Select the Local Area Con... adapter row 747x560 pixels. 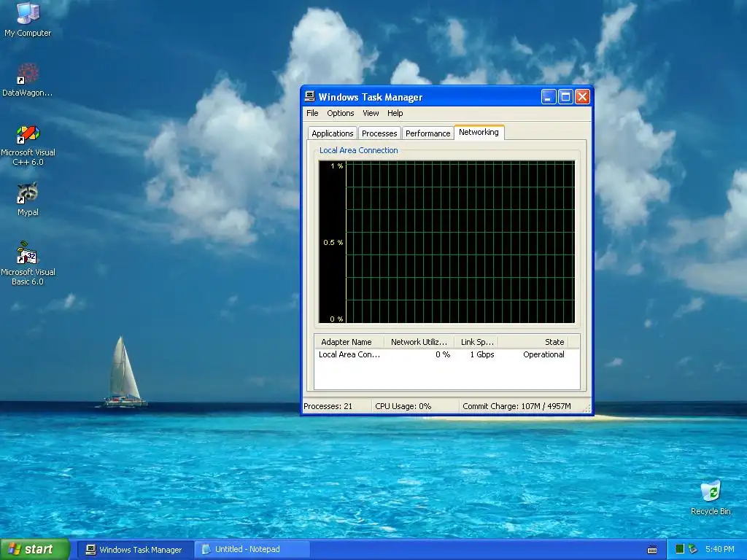tap(447, 354)
